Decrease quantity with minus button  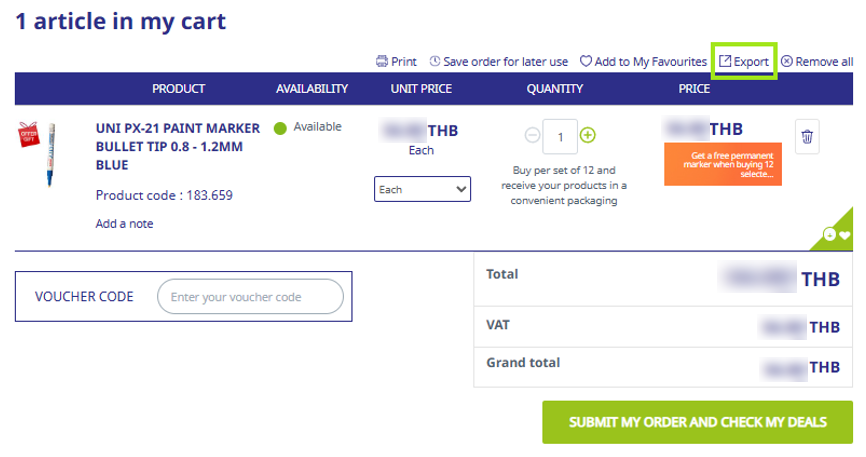click(533, 135)
